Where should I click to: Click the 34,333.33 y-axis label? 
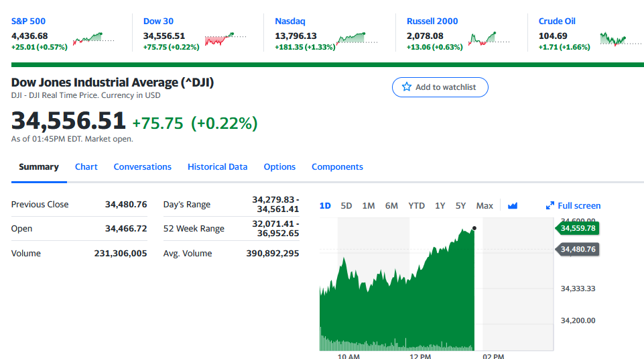coord(578,289)
